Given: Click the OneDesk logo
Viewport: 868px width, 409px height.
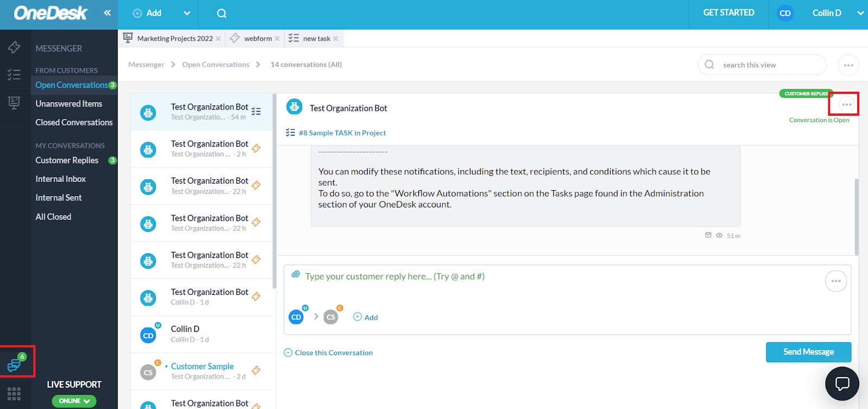Looking at the screenshot, I should point(50,13).
